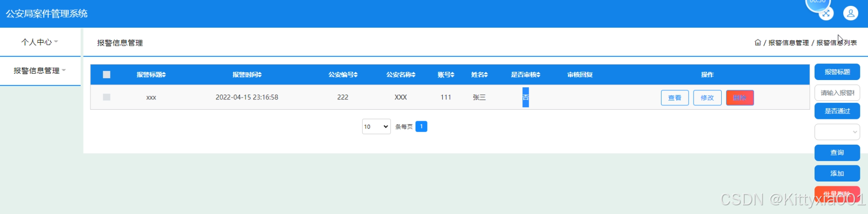The height and width of the screenshot is (214, 868).
Task: Open the 是否通过 filter dropdown
Action: pos(837,132)
